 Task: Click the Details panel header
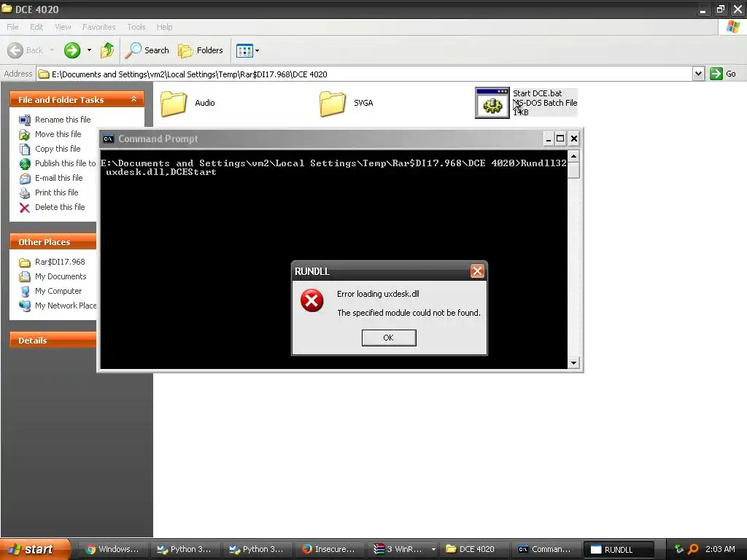pyautogui.click(x=53, y=340)
